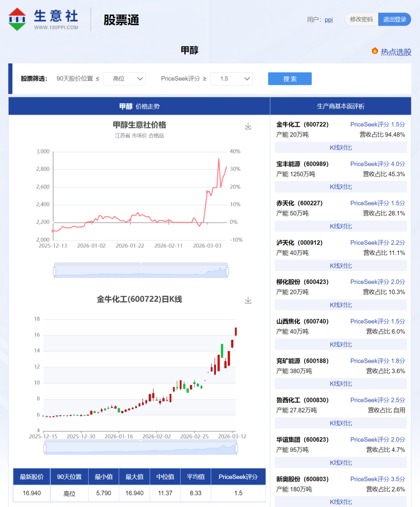Image resolution: width=420 pixels, height=507 pixels.
Task: Select stock name 金牛化工 (600722) in the producer list
Action: 303,125
